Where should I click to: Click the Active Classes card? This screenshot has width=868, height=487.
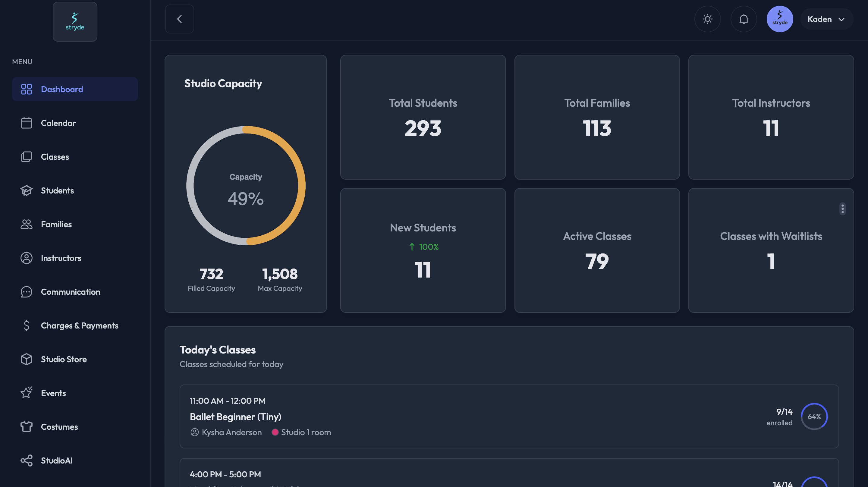click(597, 250)
